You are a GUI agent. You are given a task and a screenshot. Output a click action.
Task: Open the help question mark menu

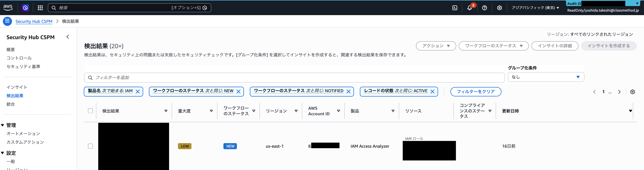pyautogui.click(x=485, y=8)
